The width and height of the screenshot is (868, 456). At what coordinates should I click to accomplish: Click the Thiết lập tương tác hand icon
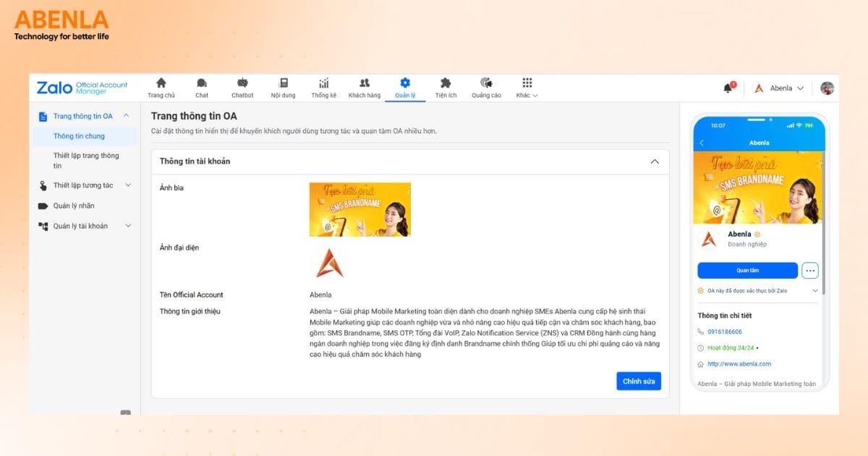(43, 185)
